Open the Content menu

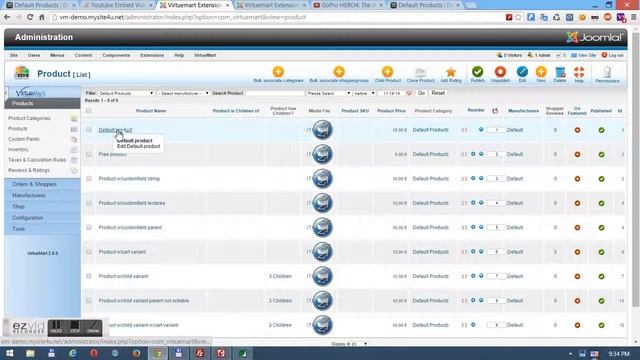[x=83, y=55]
